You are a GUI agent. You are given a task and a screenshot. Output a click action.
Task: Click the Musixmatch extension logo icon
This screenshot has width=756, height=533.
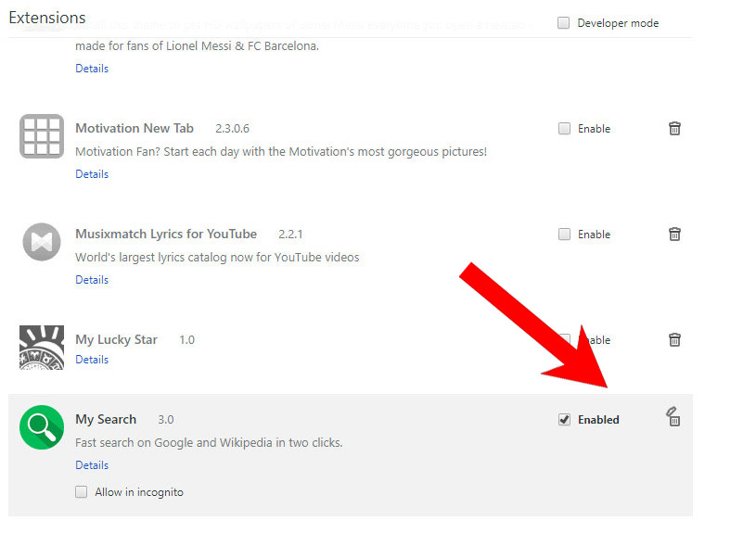pos(42,242)
